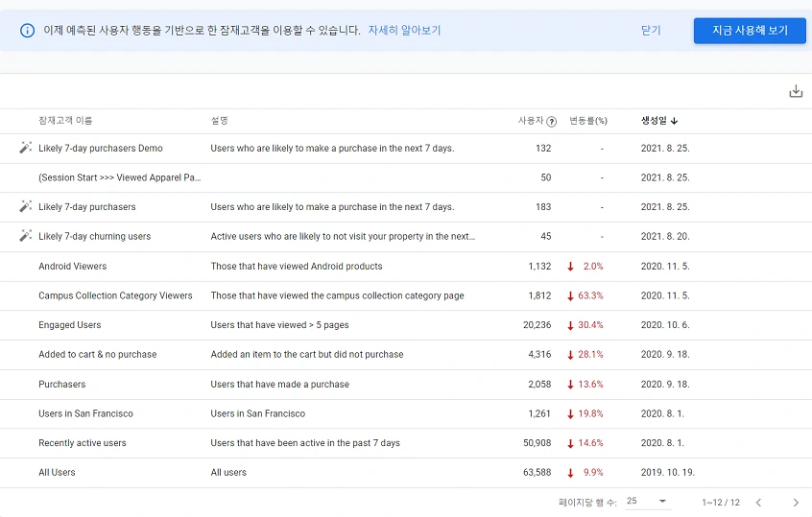
Task: Click the user count 63,588
Action: 537,473
